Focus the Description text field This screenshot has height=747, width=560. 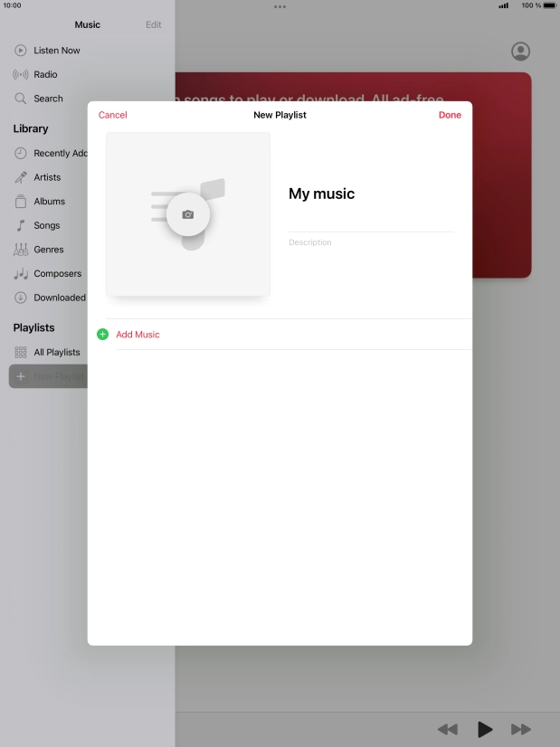coord(369,242)
